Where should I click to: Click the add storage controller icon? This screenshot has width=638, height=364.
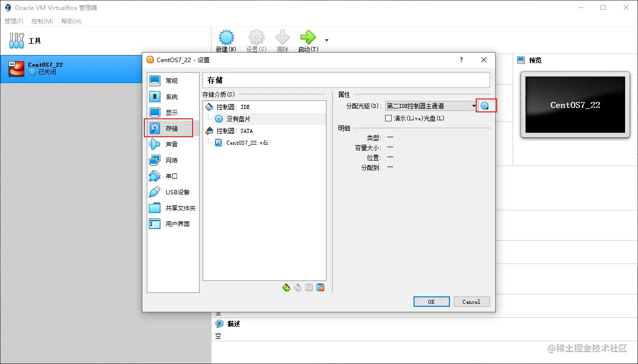pyautogui.click(x=286, y=287)
